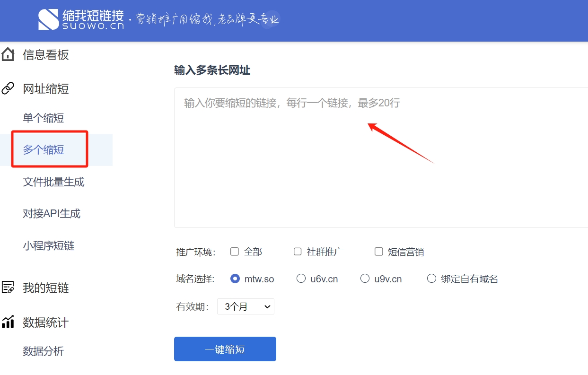Go to 文件批量生成 menu item
Image resolution: width=588 pixels, height=375 pixels.
pyautogui.click(x=53, y=182)
